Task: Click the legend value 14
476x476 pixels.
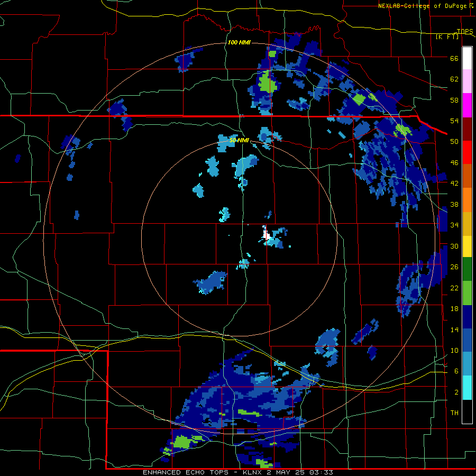Action: [454, 329]
